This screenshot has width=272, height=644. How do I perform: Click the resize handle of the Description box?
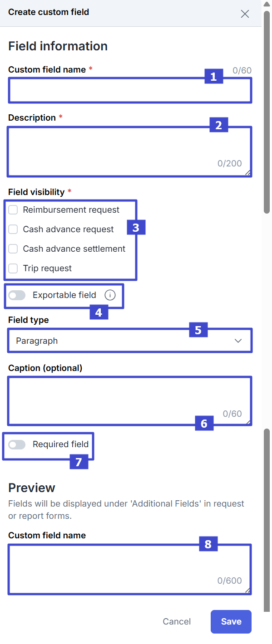tap(249, 172)
